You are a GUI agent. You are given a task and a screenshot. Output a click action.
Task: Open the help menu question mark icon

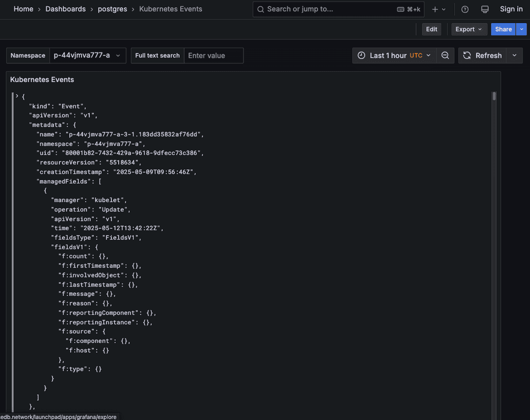tap(465, 9)
